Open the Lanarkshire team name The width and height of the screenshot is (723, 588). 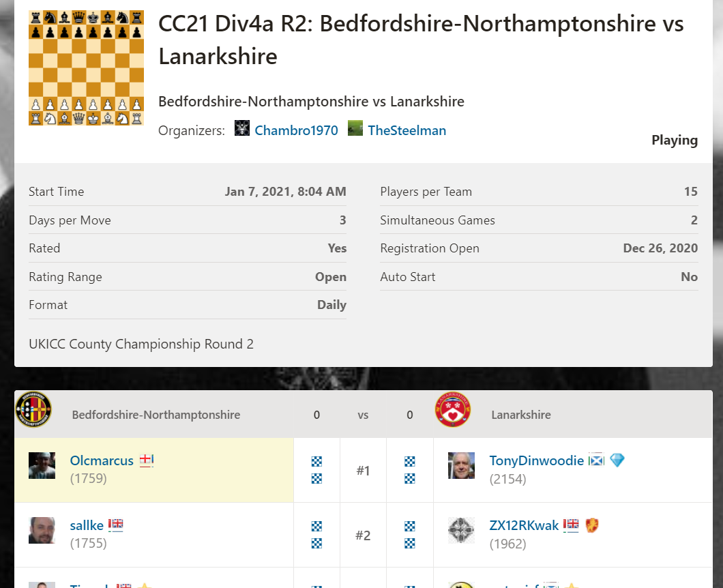[520, 415]
